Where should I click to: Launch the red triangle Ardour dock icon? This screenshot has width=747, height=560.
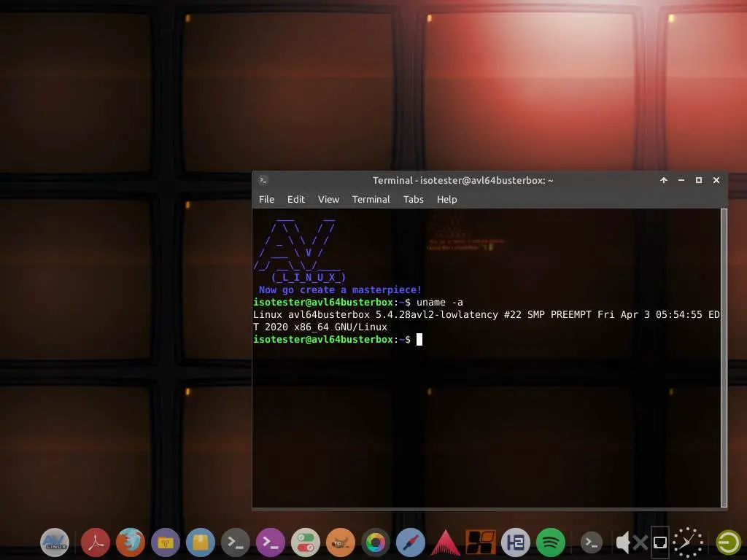(x=446, y=542)
